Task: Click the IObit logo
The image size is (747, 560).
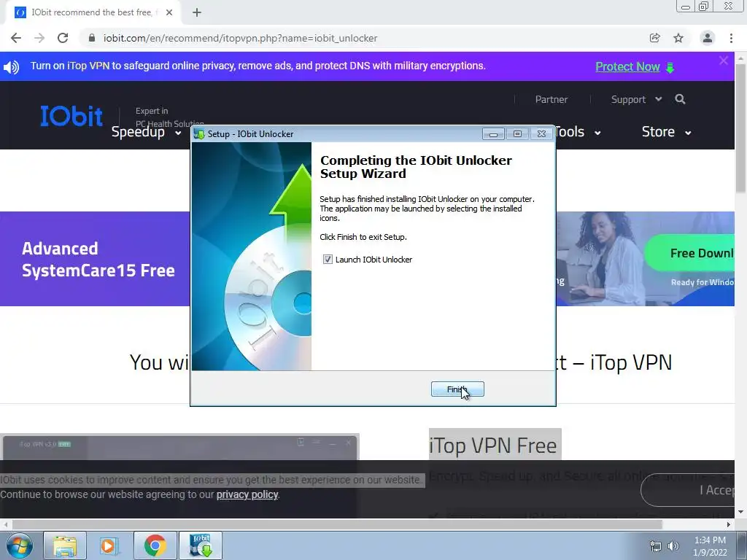Action: click(71, 116)
